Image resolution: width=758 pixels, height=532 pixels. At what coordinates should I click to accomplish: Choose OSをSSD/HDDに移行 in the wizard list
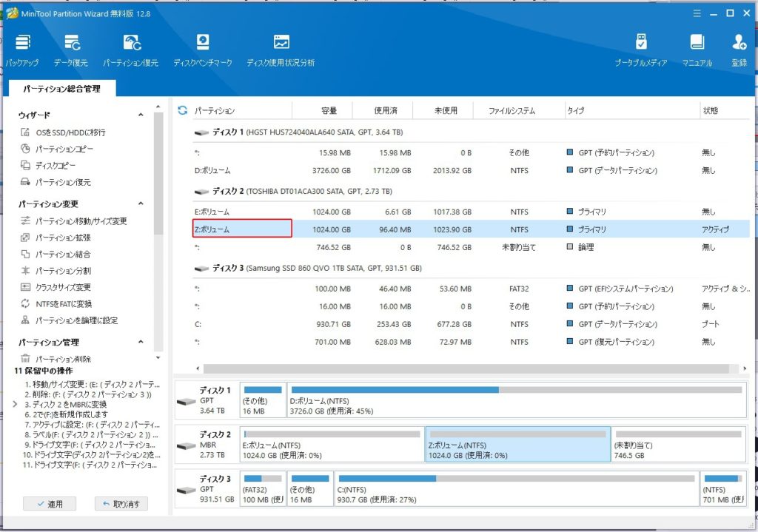click(x=70, y=132)
